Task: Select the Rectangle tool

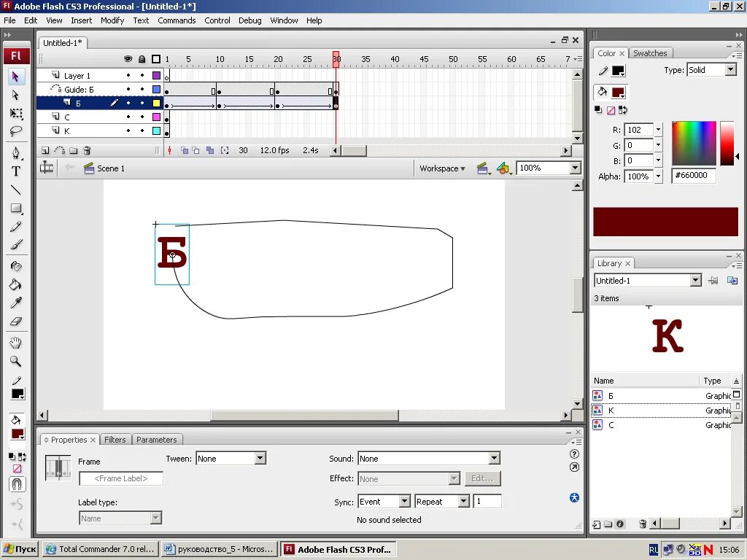Action: (16, 209)
